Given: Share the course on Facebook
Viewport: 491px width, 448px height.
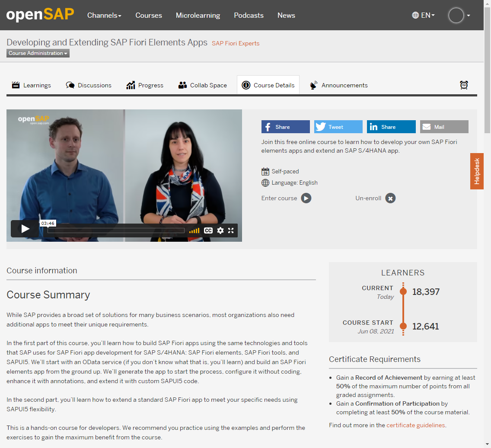Looking at the screenshot, I should click(286, 127).
